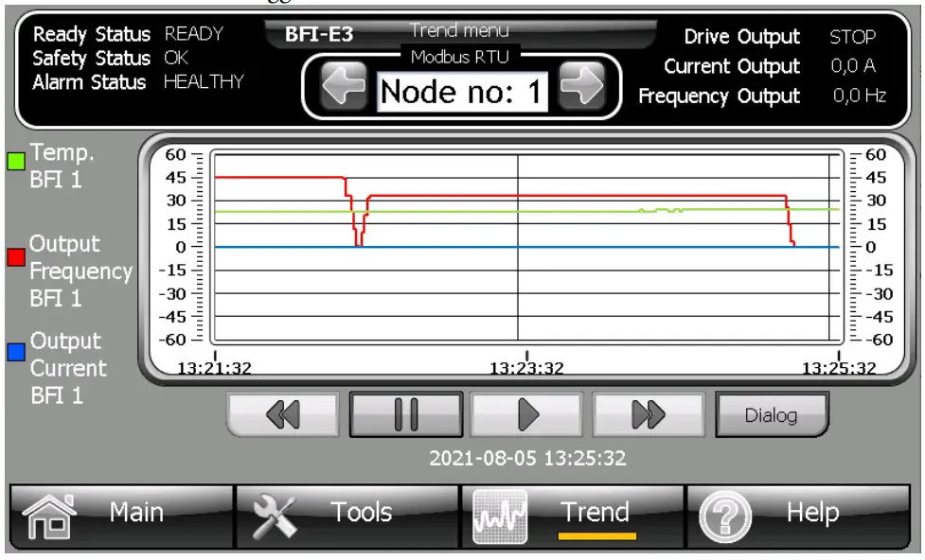Viewport: 925px width, 560px height.
Task: Click the 0,0 Hz frequency value
Action: [x=860, y=95]
